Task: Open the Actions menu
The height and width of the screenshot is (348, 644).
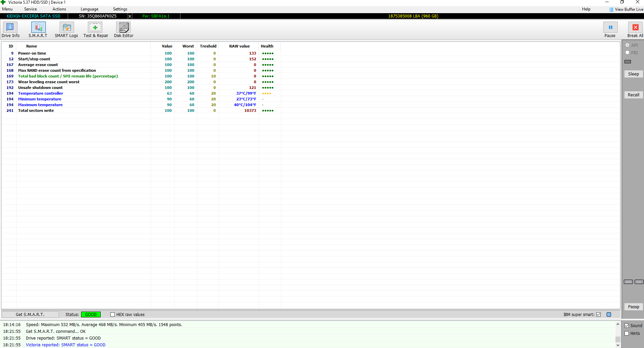Action: coord(59,9)
